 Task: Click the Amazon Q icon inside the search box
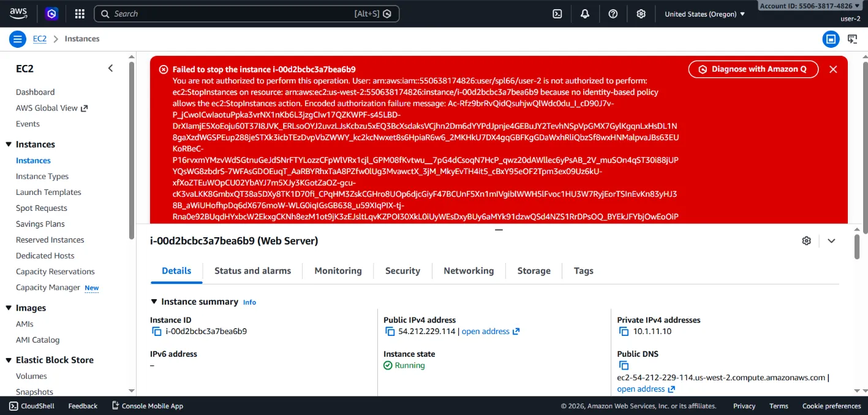387,13
